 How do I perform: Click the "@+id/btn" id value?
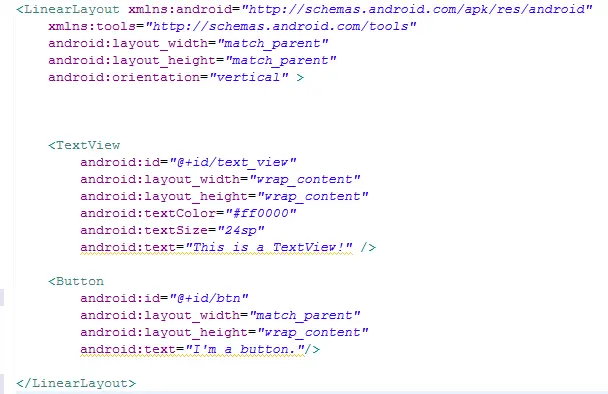(209, 298)
